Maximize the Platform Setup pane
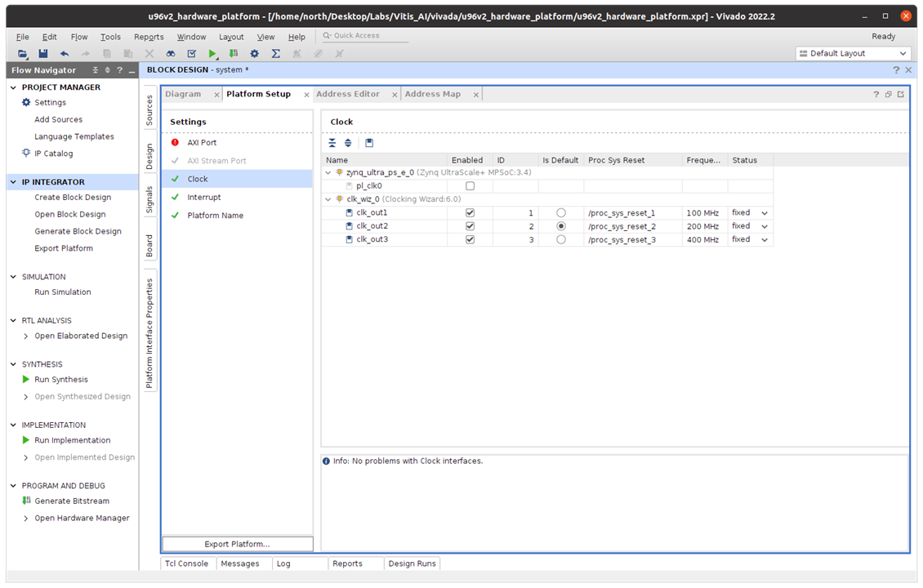 (901, 94)
